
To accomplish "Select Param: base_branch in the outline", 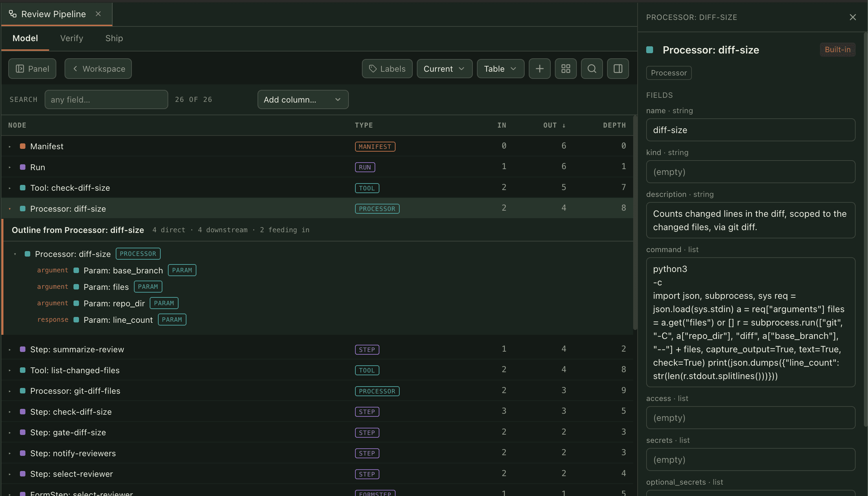I will [x=123, y=270].
